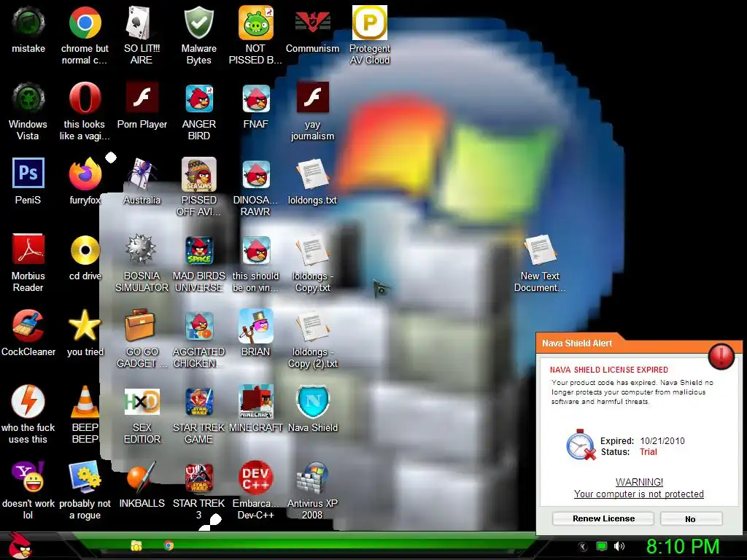The height and width of the screenshot is (560, 747).
Task: Open the BRIAN pink bird icon
Action: [256, 326]
